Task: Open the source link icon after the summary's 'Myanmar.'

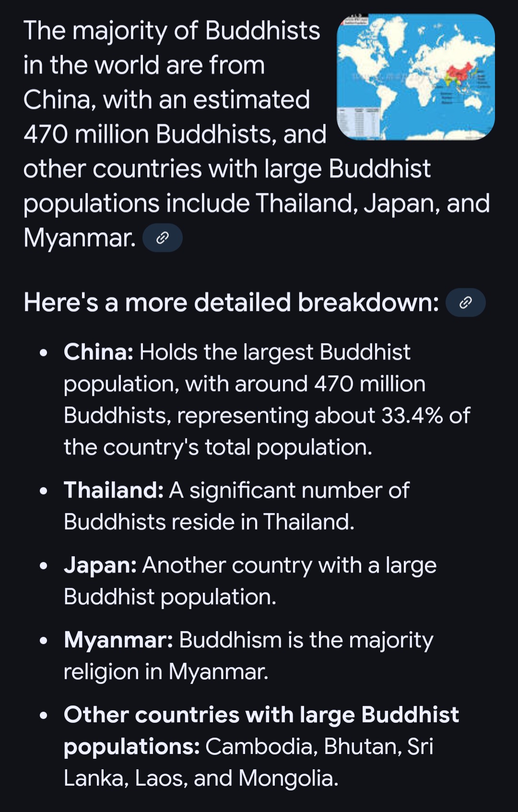Action: [x=163, y=238]
